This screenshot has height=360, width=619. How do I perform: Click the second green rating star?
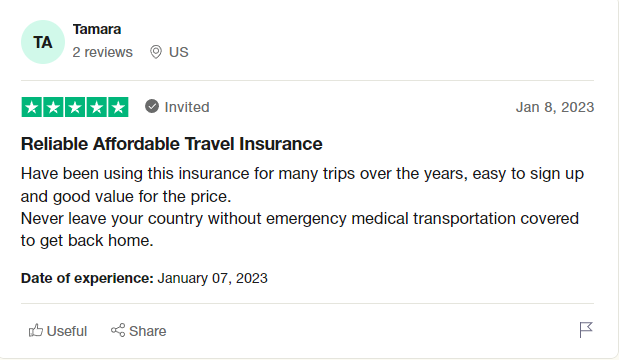coord(53,107)
